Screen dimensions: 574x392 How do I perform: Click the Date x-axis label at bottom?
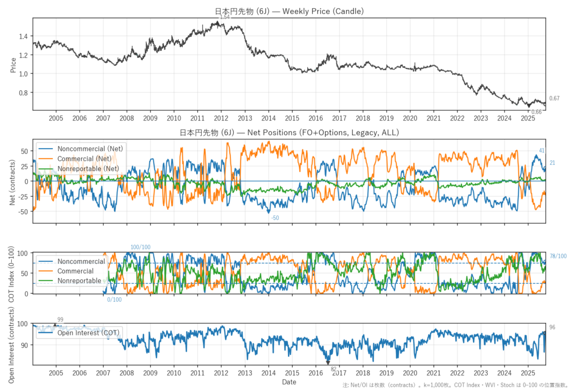click(289, 382)
